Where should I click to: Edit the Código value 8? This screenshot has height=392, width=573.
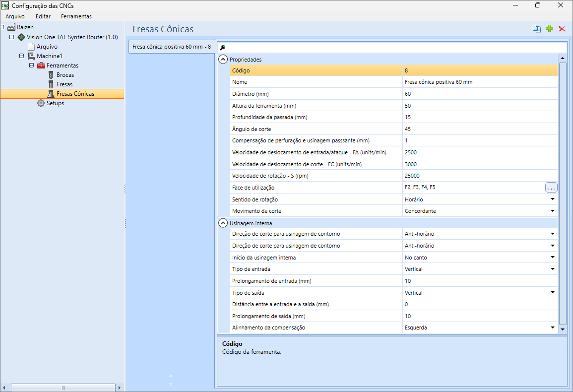coord(480,70)
